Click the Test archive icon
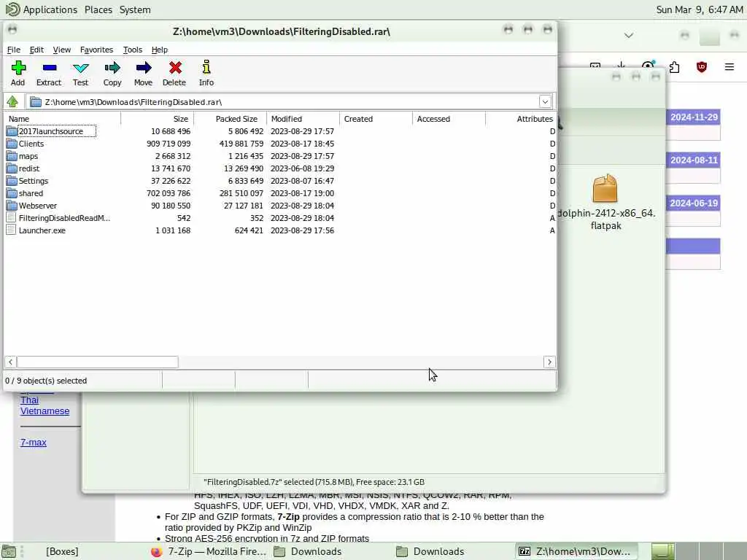This screenshot has width=747, height=560. pyautogui.click(x=80, y=68)
